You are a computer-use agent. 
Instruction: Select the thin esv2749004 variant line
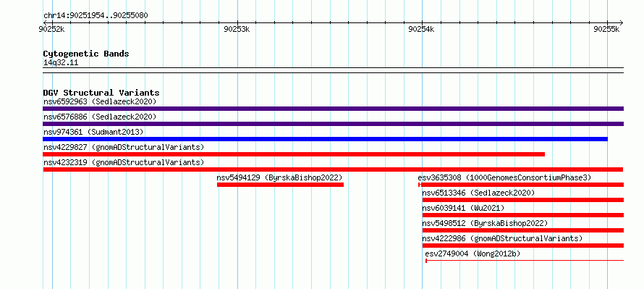(525, 261)
